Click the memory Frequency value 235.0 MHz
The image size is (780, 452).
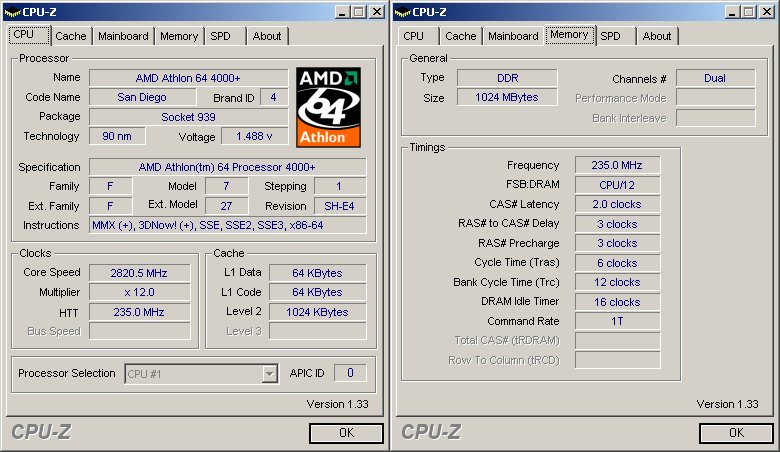pos(617,165)
